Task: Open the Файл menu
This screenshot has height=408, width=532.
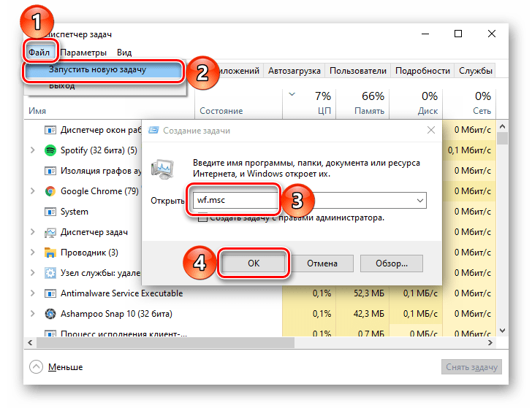Action: [39, 53]
